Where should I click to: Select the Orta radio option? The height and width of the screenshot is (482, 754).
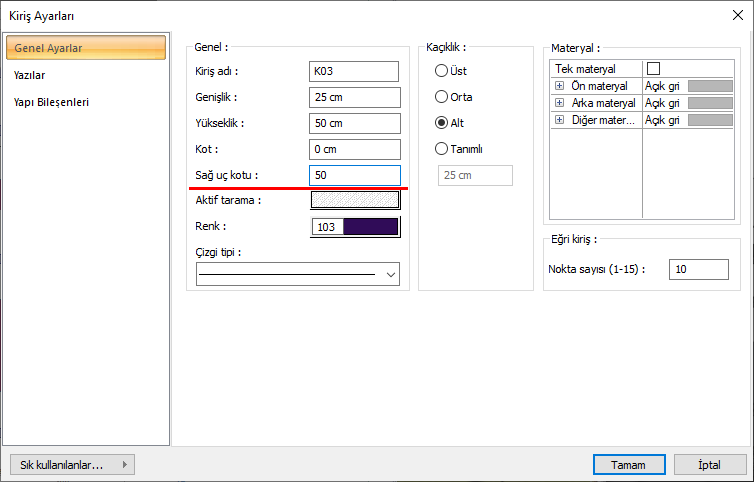click(441, 97)
